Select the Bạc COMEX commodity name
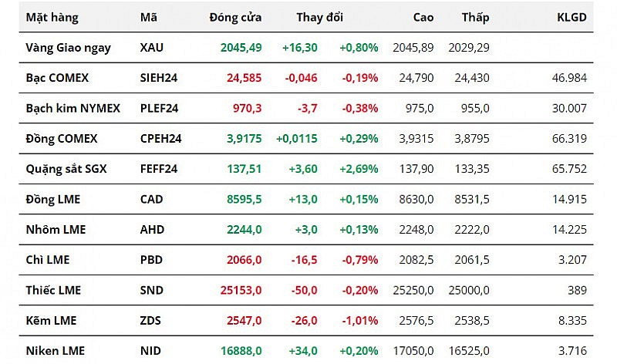617x364 pixels. [x=57, y=78]
